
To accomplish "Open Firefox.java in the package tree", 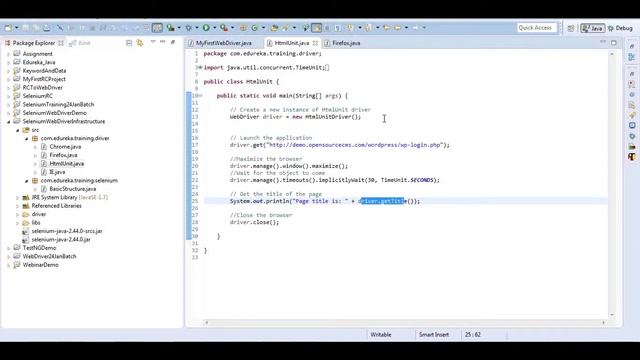I will pyautogui.click(x=63, y=155).
